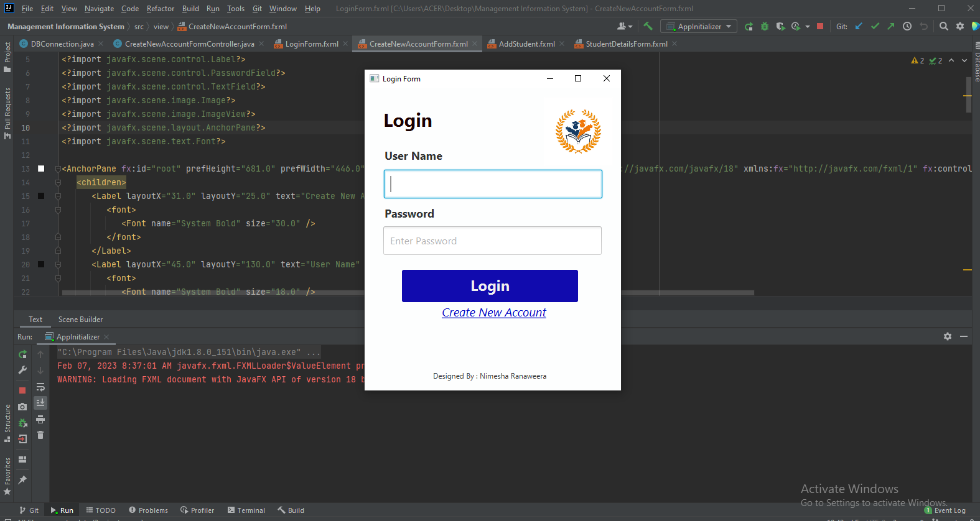The width and height of the screenshot is (980, 521).
Task: Open the Refactor menu
Action: (x=161, y=9)
